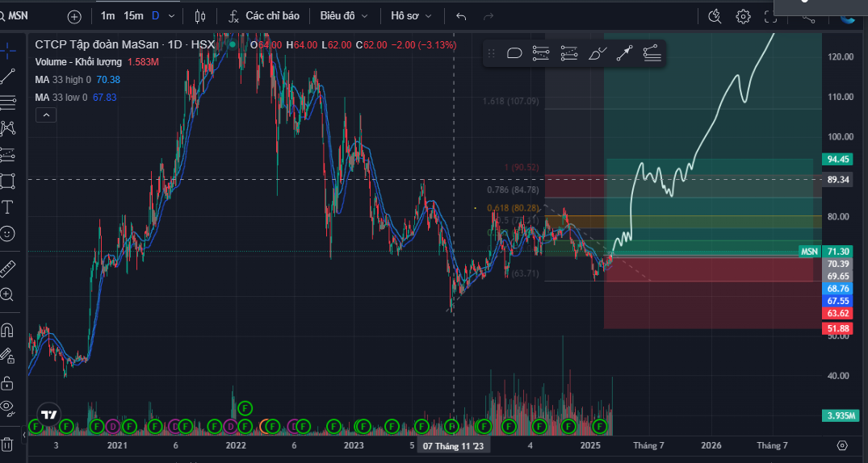Image resolution: width=868 pixels, height=463 pixels.
Task: Open chart settings gear
Action: [743, 17]
